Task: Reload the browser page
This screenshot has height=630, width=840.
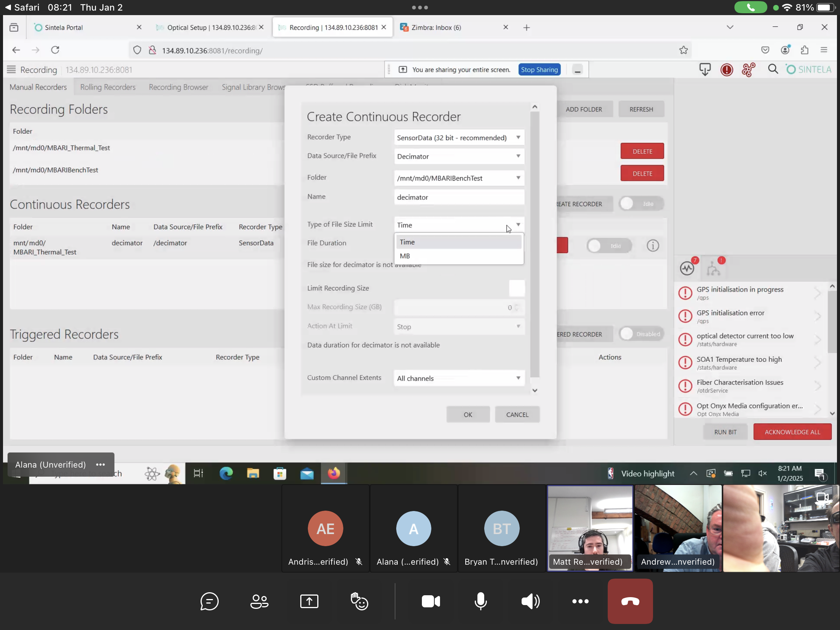Action: coord(55,50)
